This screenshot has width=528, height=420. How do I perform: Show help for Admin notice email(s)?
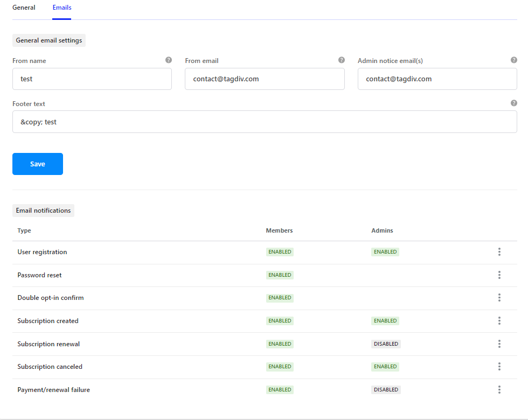click(514, 60)
